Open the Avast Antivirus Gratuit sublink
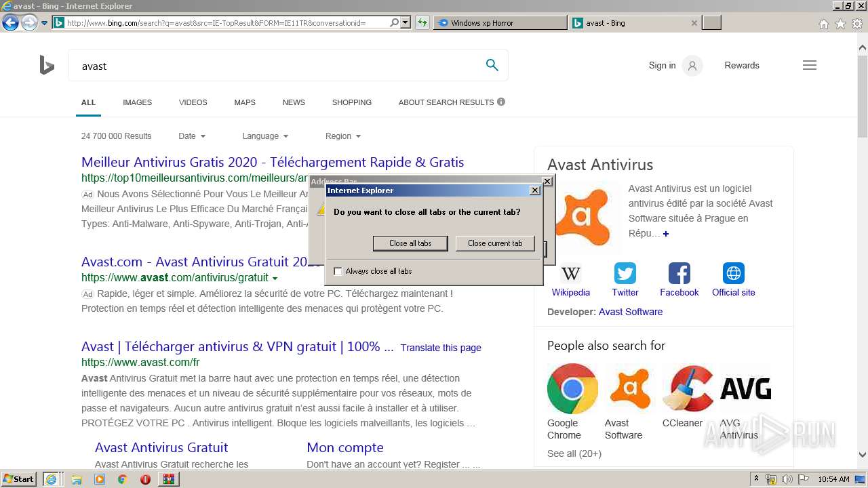 point(161,448)
